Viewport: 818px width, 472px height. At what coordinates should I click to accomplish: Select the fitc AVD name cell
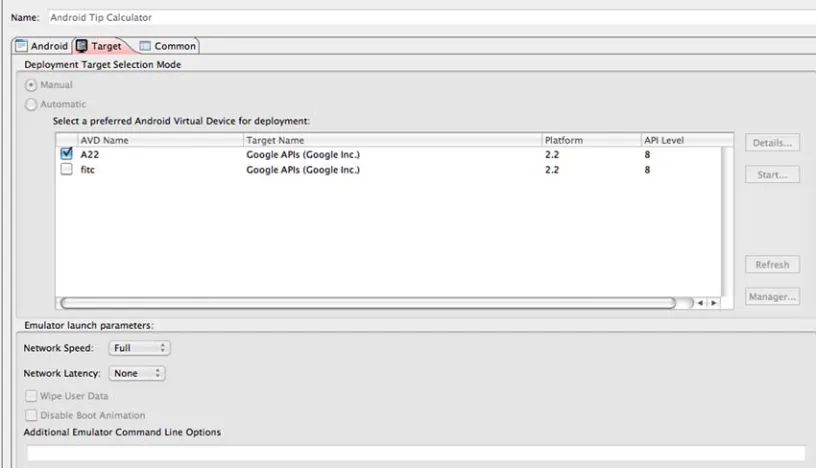point(87,170)
